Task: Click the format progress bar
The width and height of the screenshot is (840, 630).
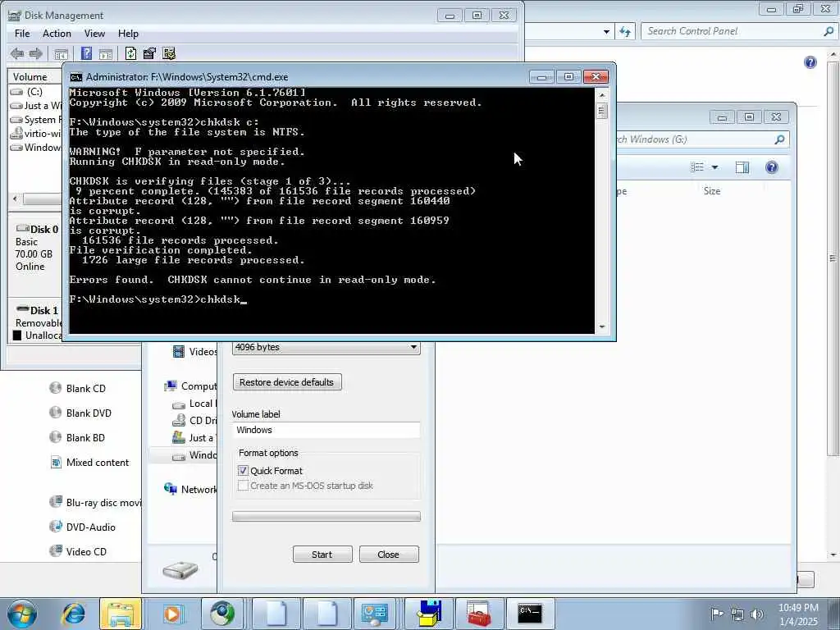Action: click(x=326, y=517)
